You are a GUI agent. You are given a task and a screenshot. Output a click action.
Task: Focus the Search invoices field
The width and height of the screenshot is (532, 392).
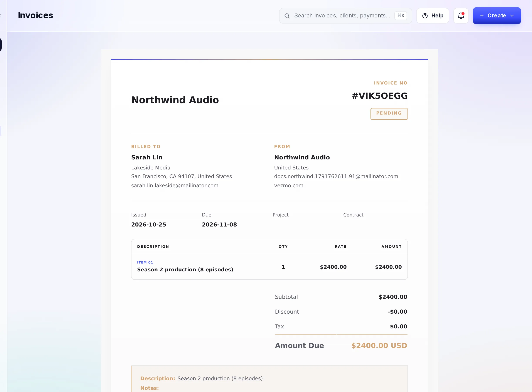[345, 16]
